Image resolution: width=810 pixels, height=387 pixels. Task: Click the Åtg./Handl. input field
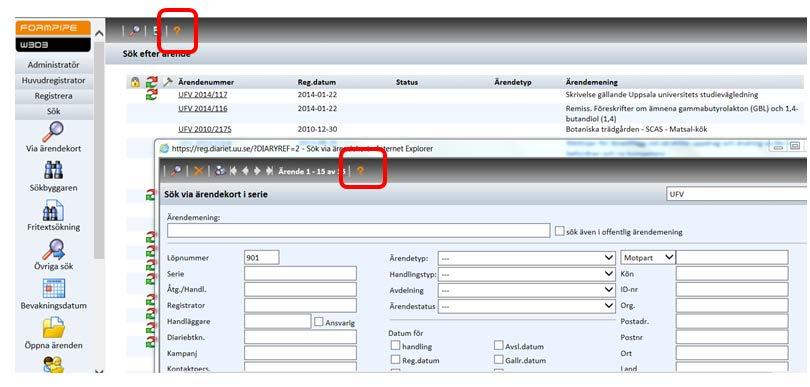pyautogui.click(x=300, y=289)
